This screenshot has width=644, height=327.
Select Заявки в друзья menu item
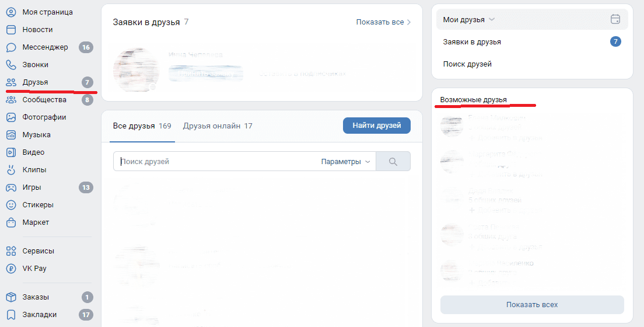click(532, 42)
